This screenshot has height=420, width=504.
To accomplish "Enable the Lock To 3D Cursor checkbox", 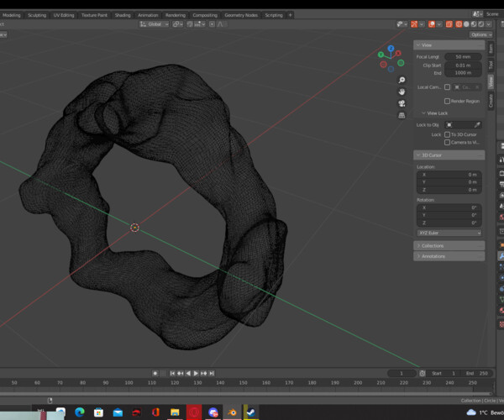I will (447, 134).
